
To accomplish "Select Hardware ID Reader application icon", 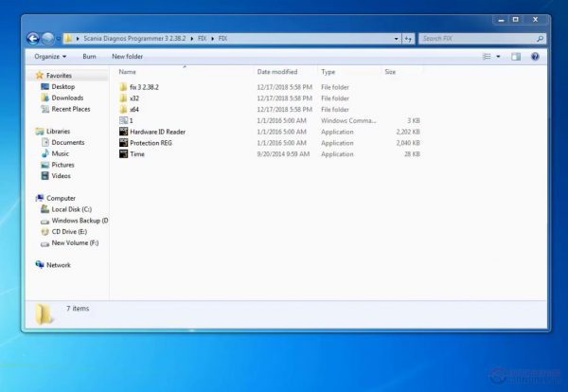I will coord(123,132).
